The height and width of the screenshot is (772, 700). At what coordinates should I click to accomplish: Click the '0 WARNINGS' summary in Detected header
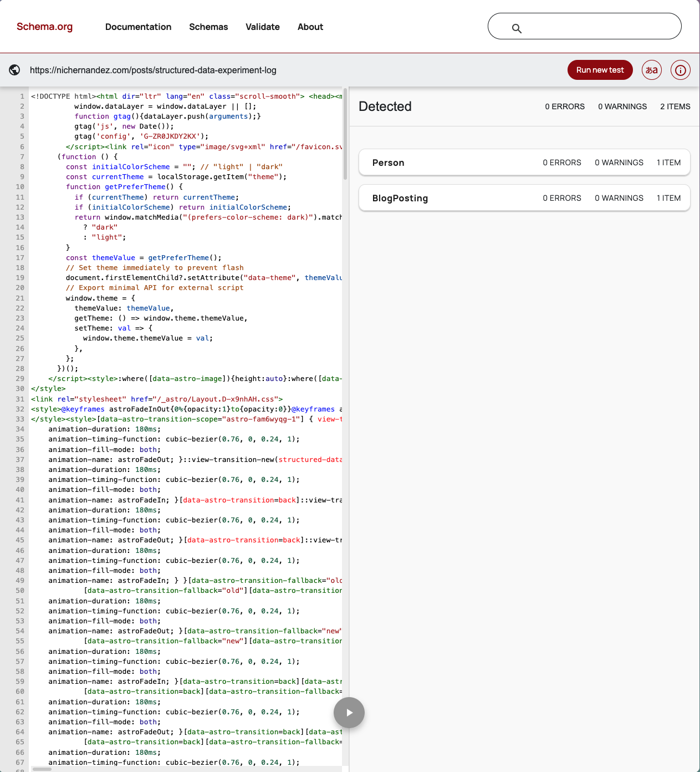tap(622, 106)
